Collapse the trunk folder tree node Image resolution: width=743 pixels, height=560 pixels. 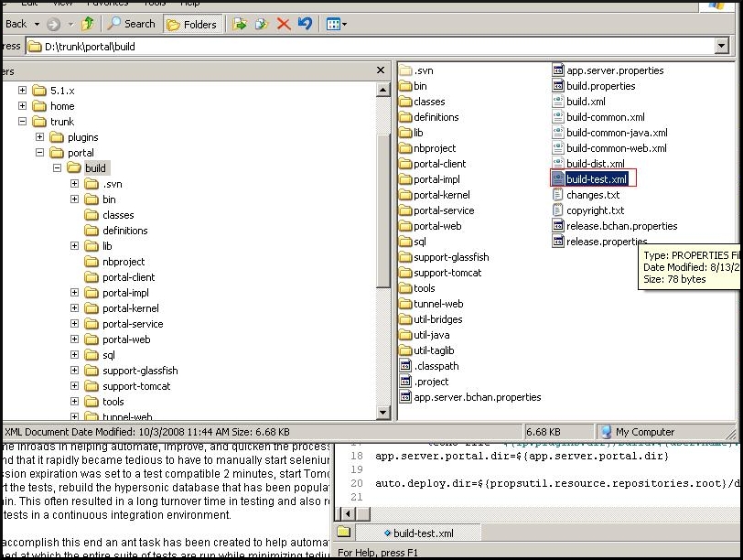pyautogui.click(x=22, y=122)
